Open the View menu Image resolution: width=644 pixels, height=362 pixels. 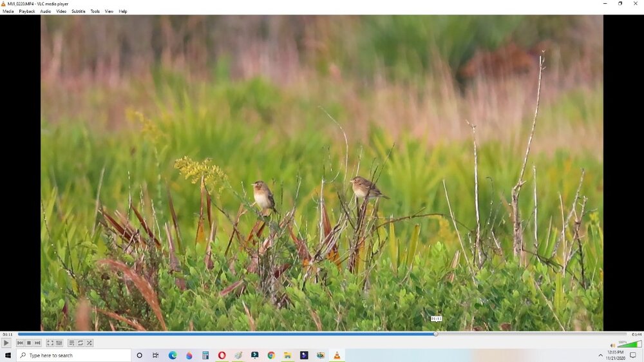(x=109, y=12)
